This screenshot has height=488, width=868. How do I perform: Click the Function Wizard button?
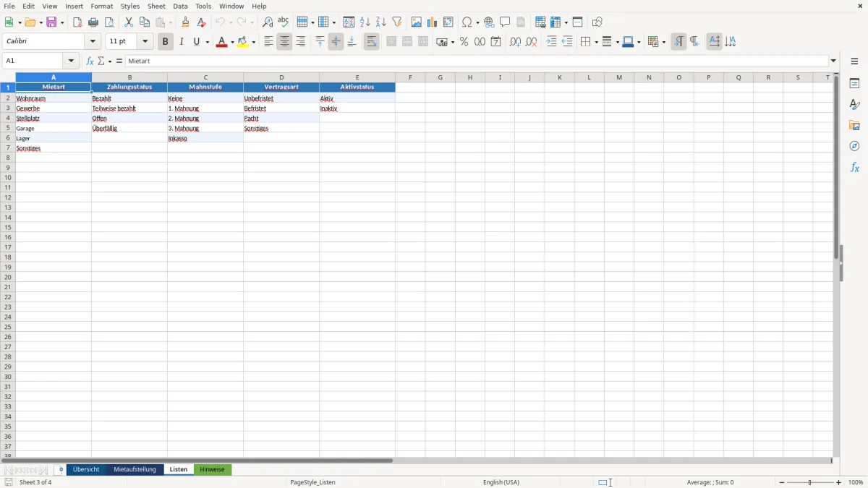[x=90, y=61]
